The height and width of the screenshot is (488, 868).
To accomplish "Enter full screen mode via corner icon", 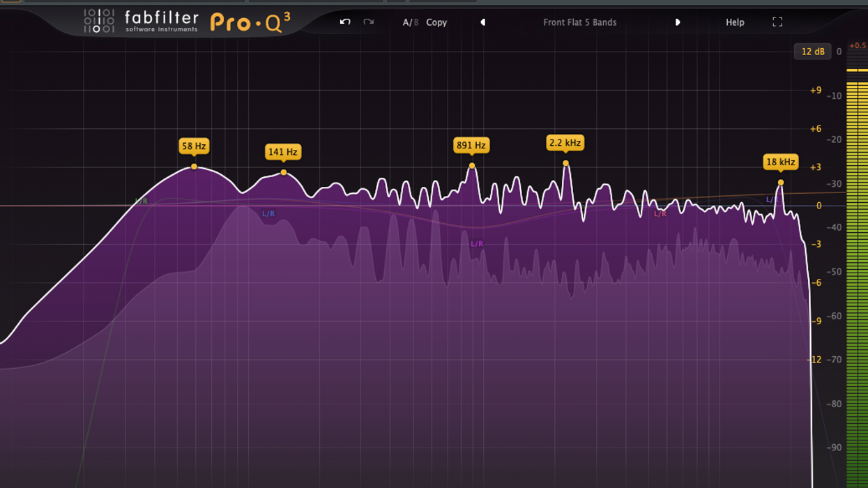I will (777, 22).
